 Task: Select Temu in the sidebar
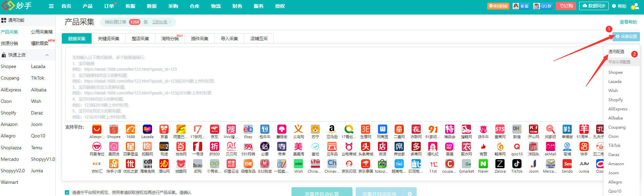37,148
